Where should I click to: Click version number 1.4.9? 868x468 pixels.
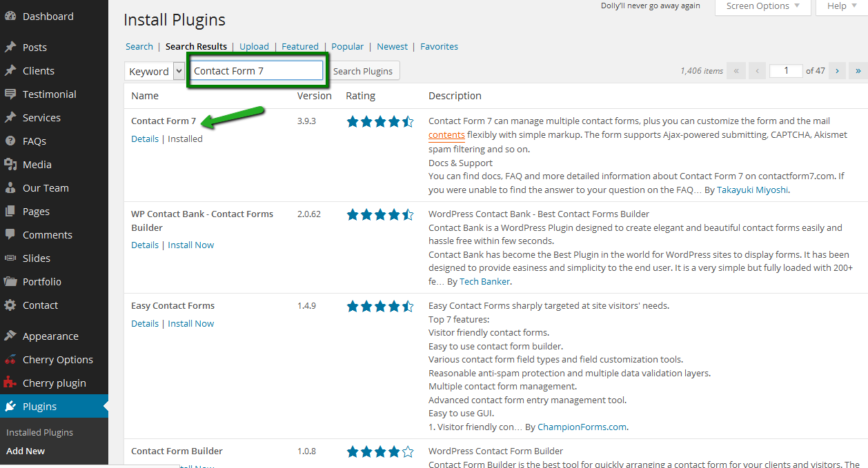pos(306,306)
